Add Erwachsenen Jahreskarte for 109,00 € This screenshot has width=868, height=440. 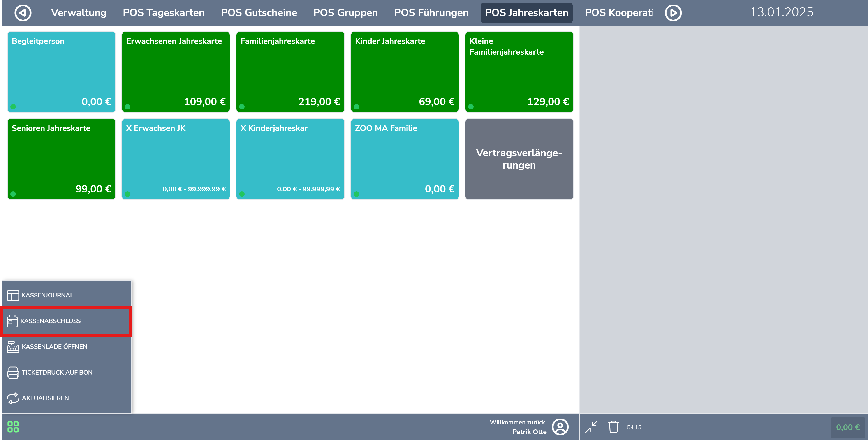[x=176, y=72]
